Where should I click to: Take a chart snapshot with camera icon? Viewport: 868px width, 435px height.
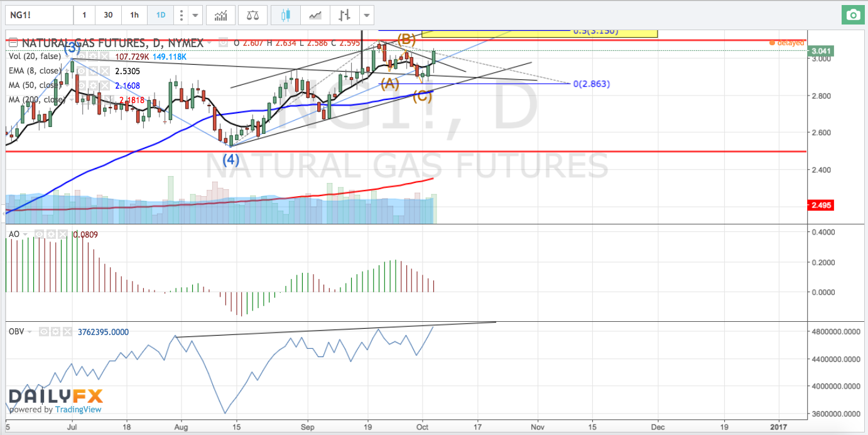853,14
